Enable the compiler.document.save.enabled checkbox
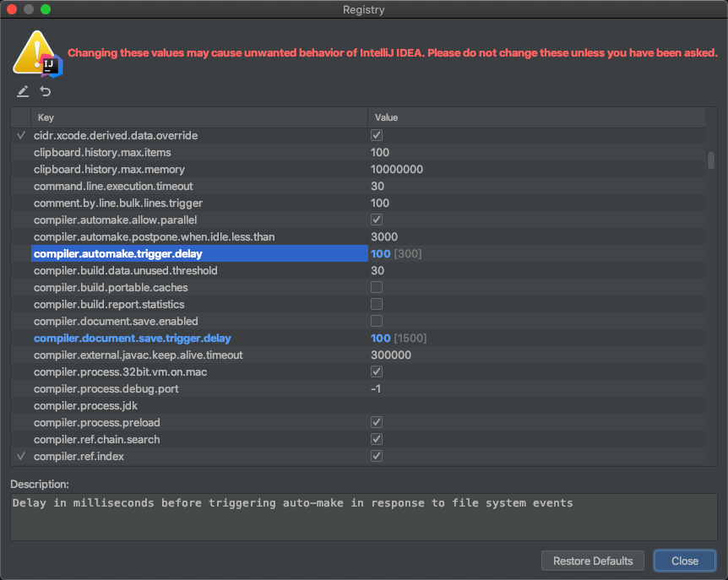 tap(377, 321)
